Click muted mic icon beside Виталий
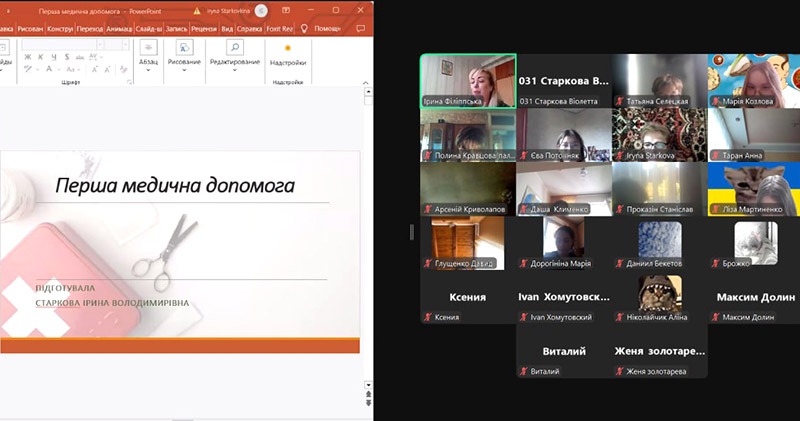The height and width of the screenshot is (421, 800). tap(525, 371)
